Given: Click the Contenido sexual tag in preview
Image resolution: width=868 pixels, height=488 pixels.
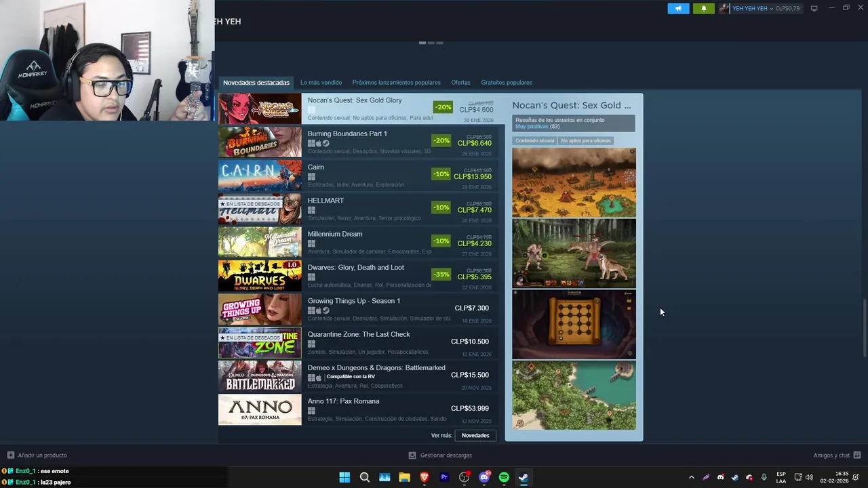Looking at the screenshot, I should [x=534, y=140].
